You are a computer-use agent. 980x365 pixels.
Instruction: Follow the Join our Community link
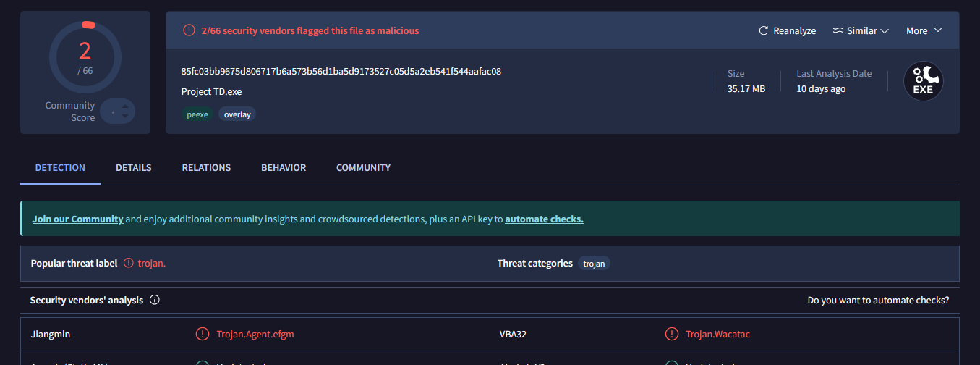click(78, 219)
